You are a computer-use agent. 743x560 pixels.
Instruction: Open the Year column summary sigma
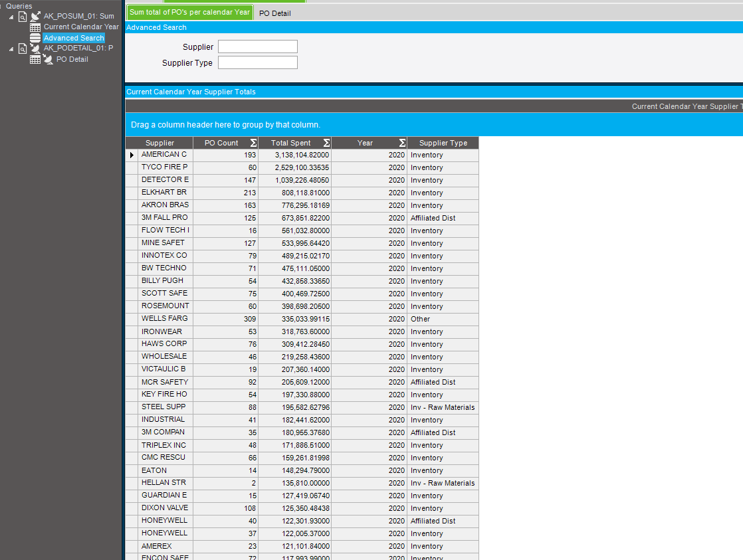click(x=402, y=143)
